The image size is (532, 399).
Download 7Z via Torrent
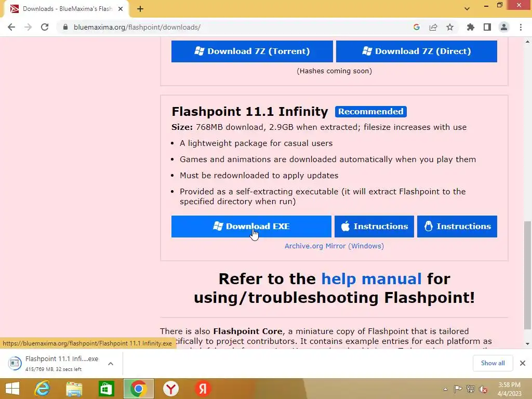pos(252,51)
